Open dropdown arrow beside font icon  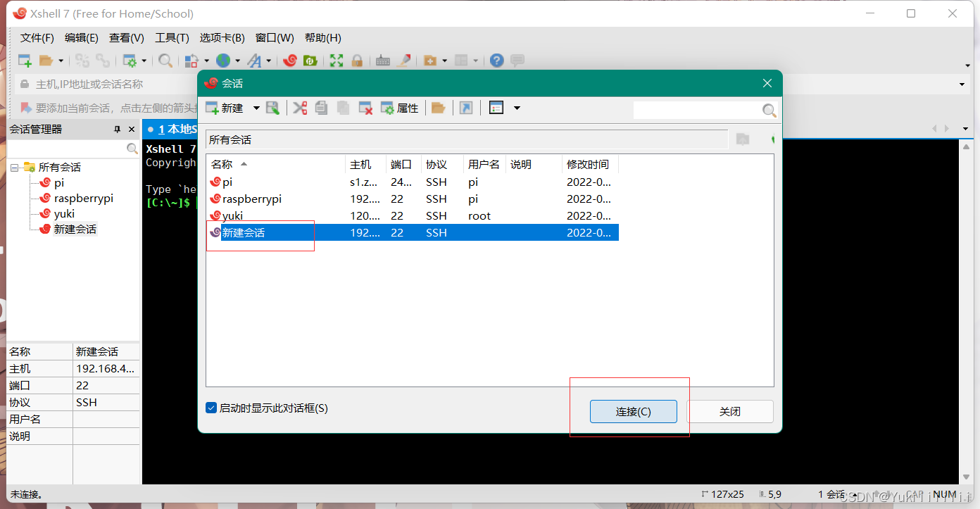[269, 61]
